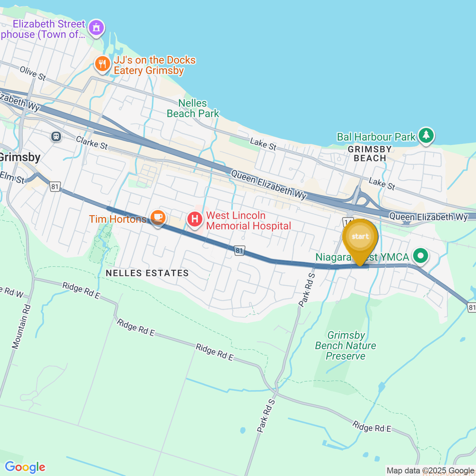The width and height of the screenshot is (476, 476).
Task: Select the Nelles Estates neighborhood label
Action: point(147,273)
